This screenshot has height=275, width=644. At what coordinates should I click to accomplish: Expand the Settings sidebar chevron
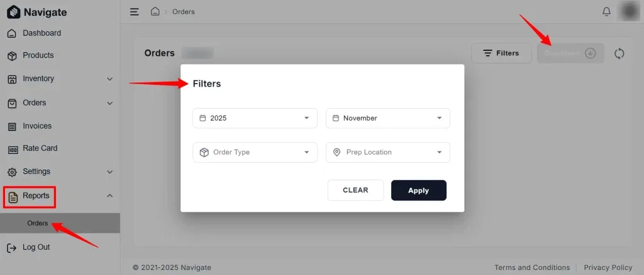point(109,172)
